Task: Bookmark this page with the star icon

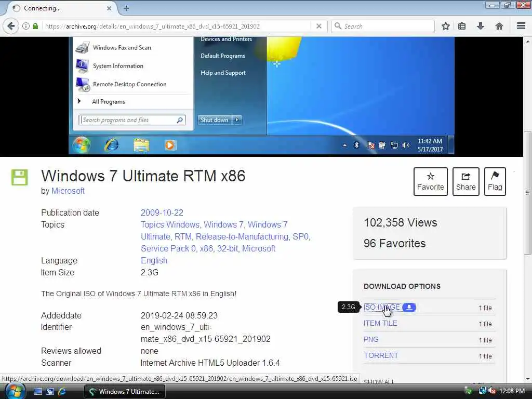Action: pos(445,26)
